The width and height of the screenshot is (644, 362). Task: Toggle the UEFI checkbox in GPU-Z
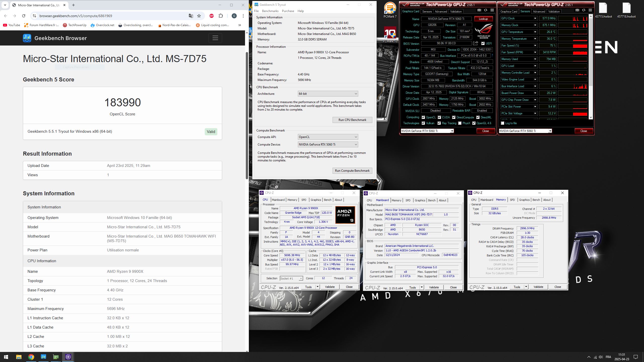point(483,43)
